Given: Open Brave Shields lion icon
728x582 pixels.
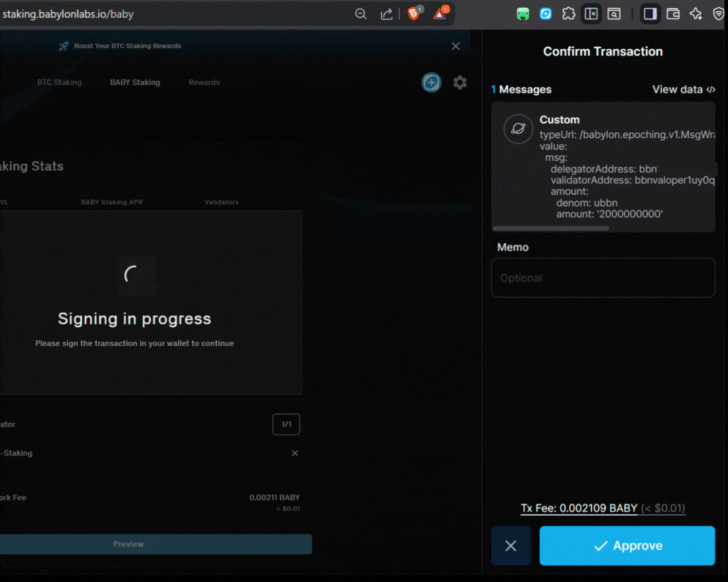Looking at the screenshot, I should coord(414,14).
